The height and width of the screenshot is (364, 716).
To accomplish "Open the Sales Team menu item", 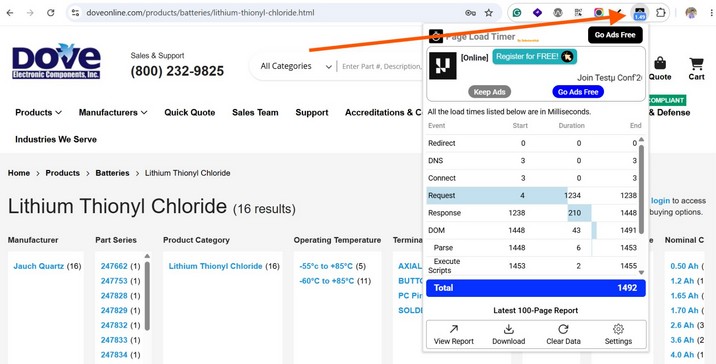I will point(255,112).
